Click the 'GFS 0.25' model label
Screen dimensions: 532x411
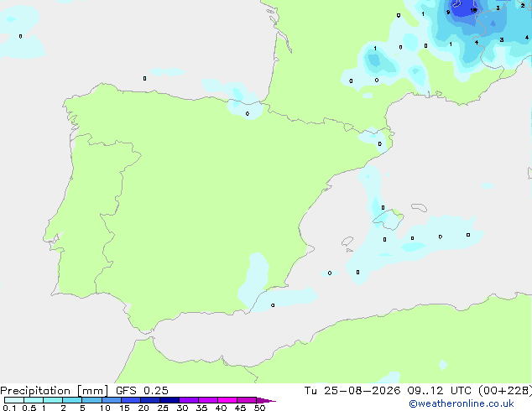click(142, 391)
